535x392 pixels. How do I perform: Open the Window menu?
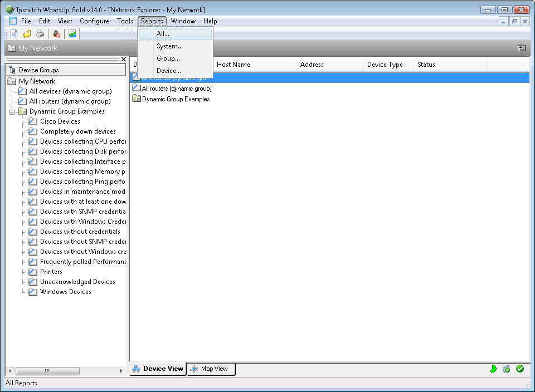(183, 21)
